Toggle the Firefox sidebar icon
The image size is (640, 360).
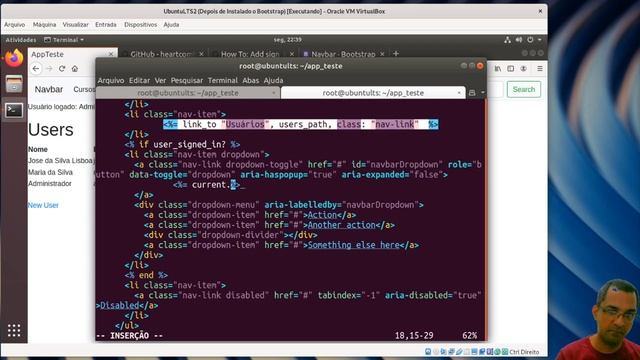[x=511, y=69]
